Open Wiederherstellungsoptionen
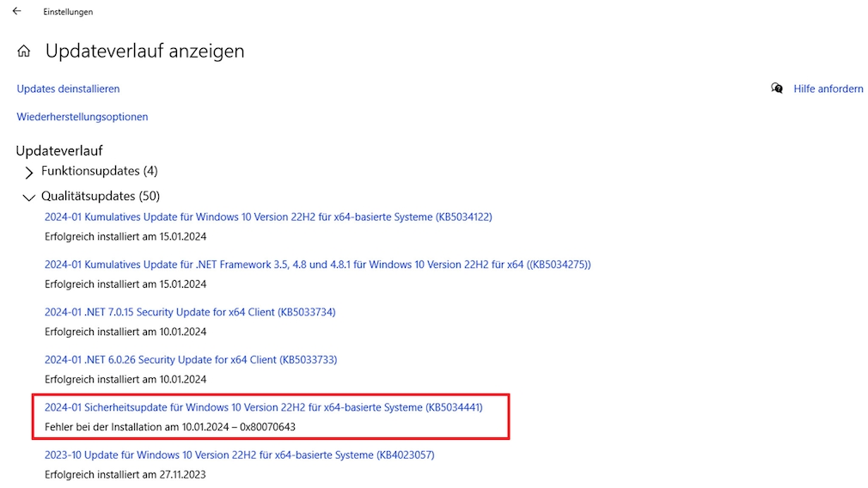The height and width of the screenshot is (488, 868). [x=83, y=117]
